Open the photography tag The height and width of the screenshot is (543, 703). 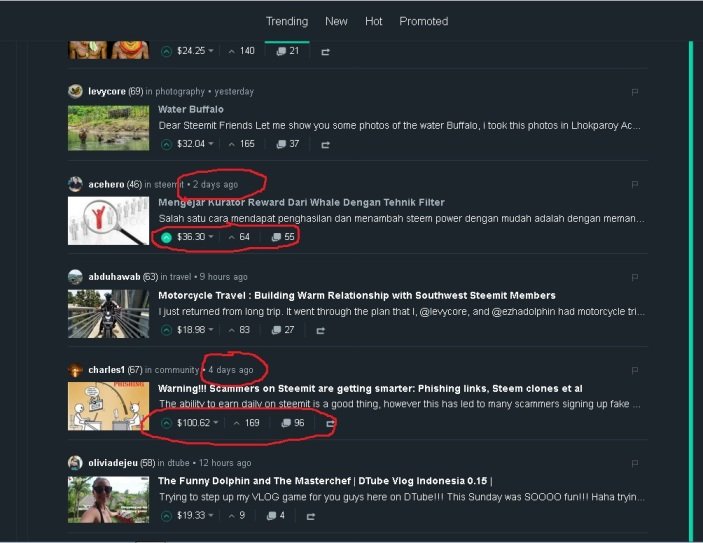pyautogui.click(x=180, y=92)
